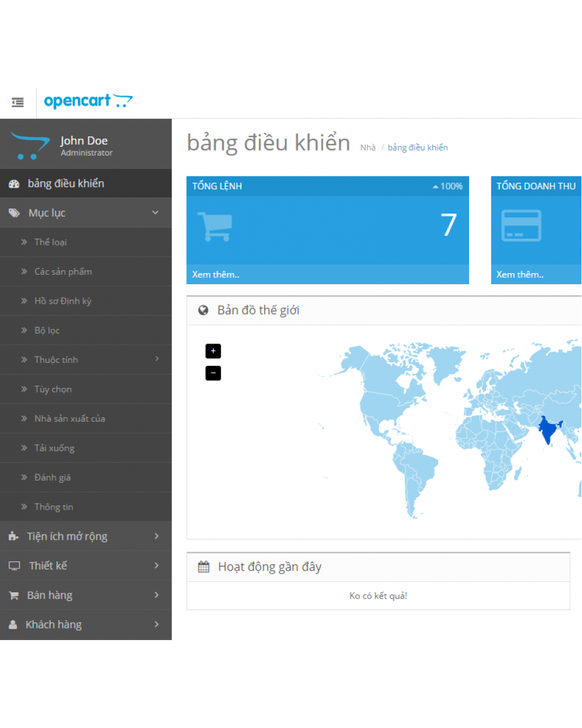Open the Xem thêm link on TỔNG LỆNH
582x728 pixels.
(x=215, y=274)
